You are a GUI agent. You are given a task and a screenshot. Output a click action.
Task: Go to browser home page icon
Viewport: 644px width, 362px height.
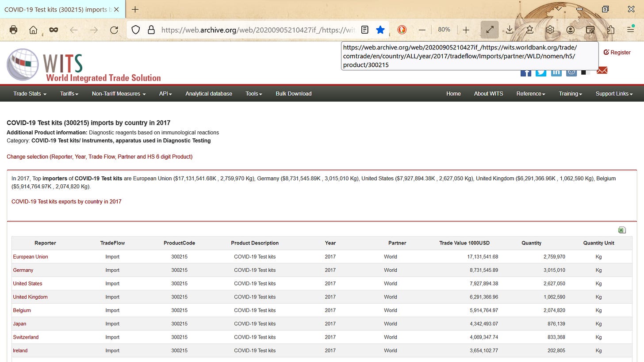(33, 30)
